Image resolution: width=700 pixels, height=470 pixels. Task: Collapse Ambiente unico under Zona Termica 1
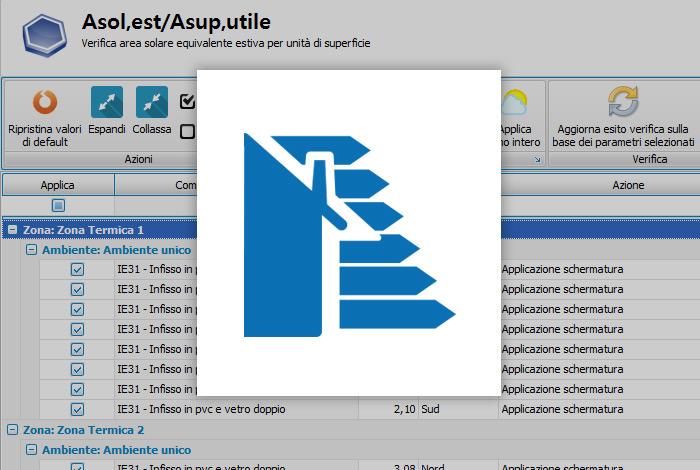[x=31, y=250]
